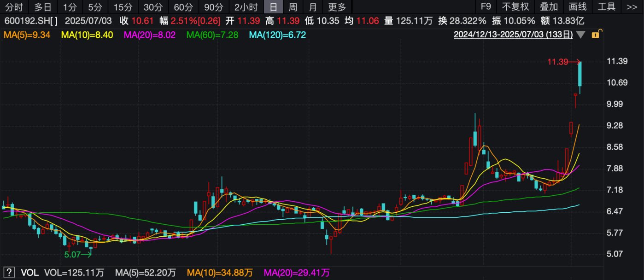The width and height of the screenshot is (644, 280).
Task: Toggle the 不复权 price adjustment setting
Action: (x=515, y=7)
